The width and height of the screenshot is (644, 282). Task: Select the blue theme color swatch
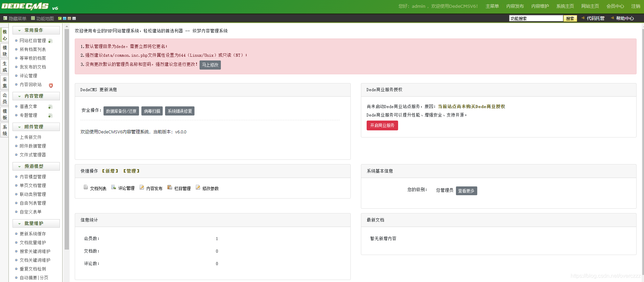(65, 19)
